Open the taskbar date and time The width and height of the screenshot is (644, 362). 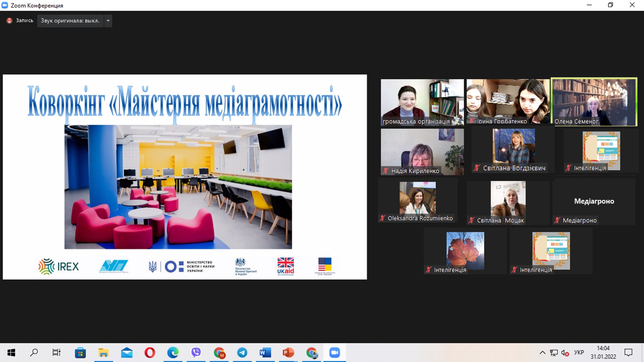603,353
